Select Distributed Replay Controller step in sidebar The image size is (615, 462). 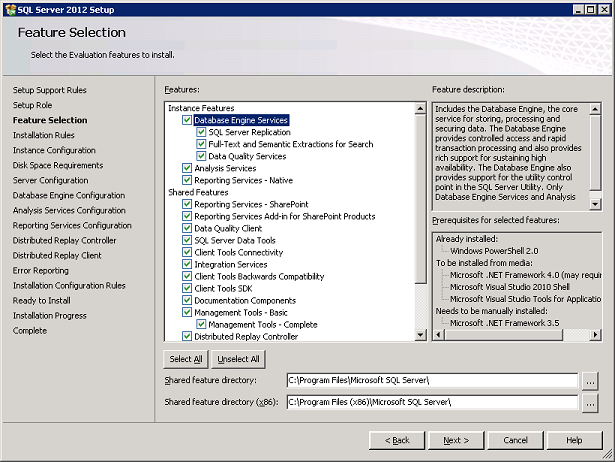(65, 240)
